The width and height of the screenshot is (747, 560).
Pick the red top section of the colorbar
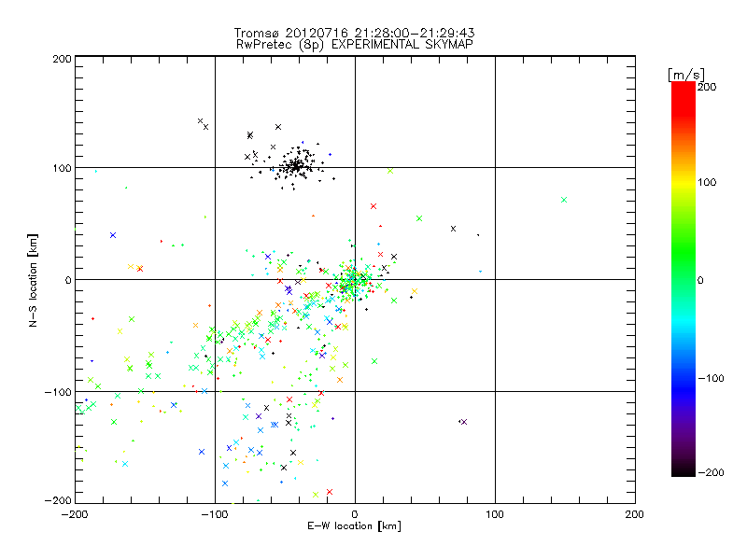684,98
